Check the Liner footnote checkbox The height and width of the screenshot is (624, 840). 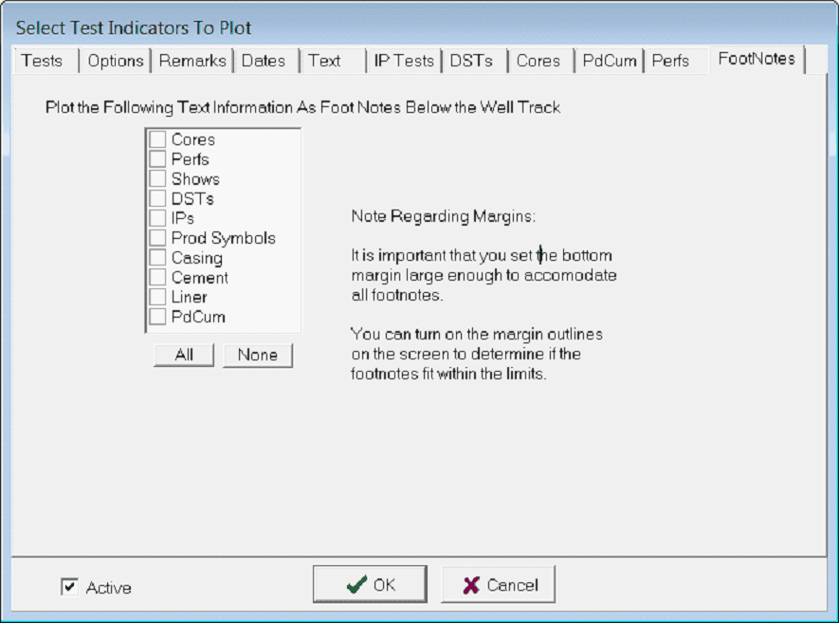157,297
